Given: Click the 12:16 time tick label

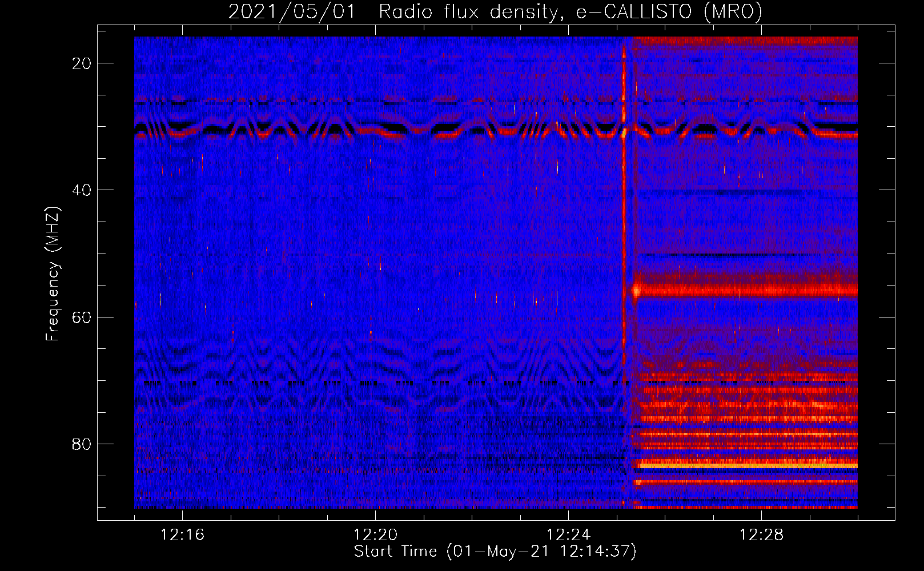Looking at the screenshot, I should [182, 535].
